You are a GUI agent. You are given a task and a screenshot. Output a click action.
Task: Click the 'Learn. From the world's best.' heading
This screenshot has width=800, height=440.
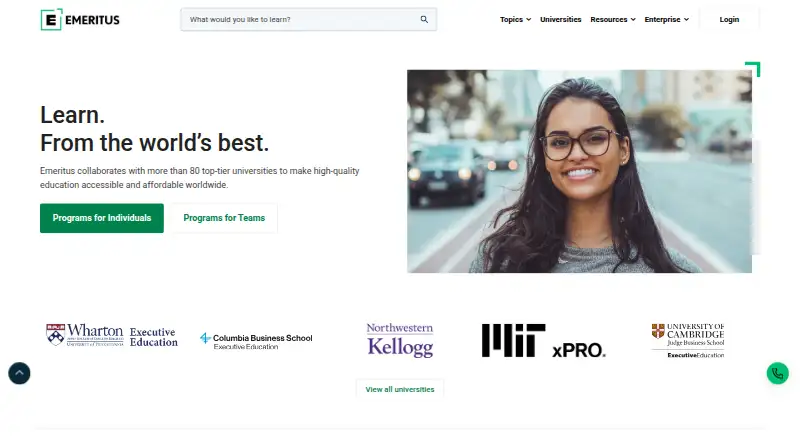tap(154, 129)
